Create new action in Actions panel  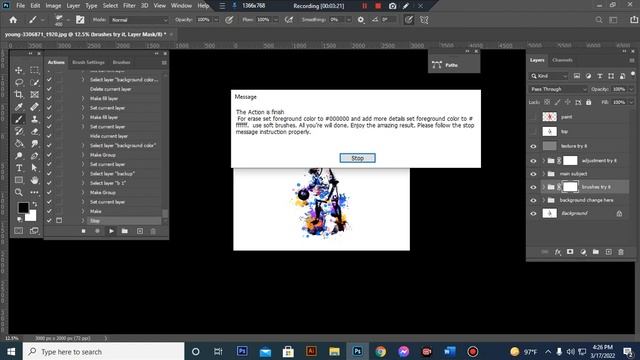pyautogui.click(x=140, y=231)
